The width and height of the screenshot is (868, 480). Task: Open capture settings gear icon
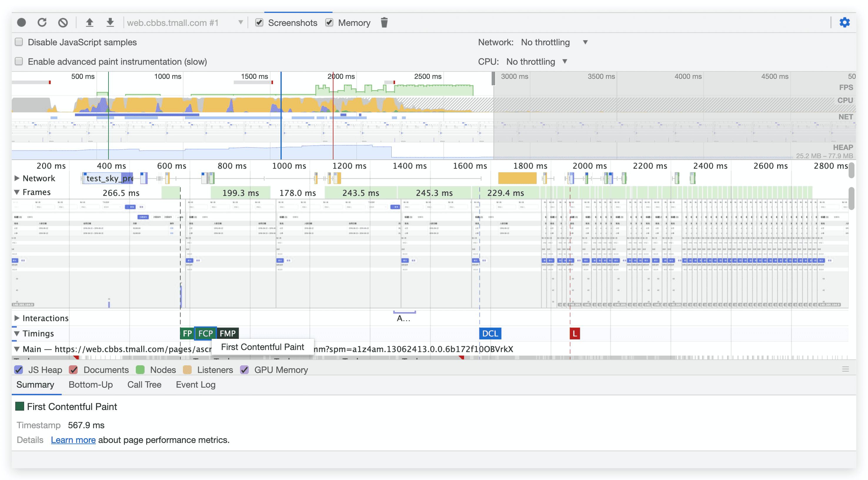point(844,23)
